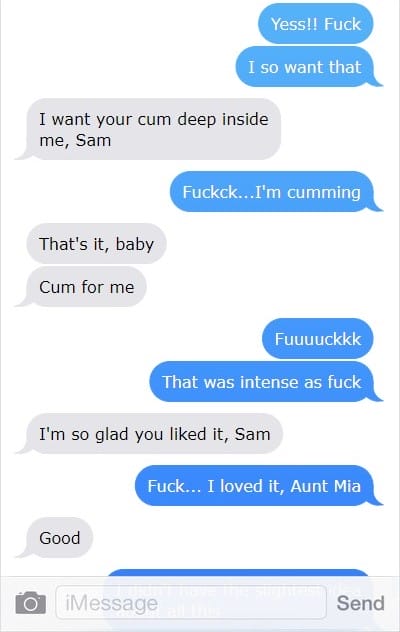400x632 pixels.
Task: Click the name 'Aunt Mia' in the blue message
Action: coord(325,486)
